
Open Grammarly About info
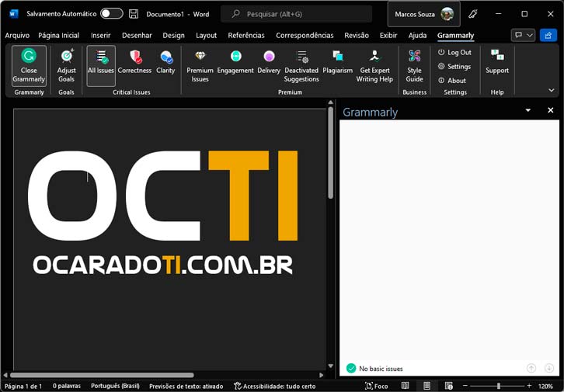(452, 81)
